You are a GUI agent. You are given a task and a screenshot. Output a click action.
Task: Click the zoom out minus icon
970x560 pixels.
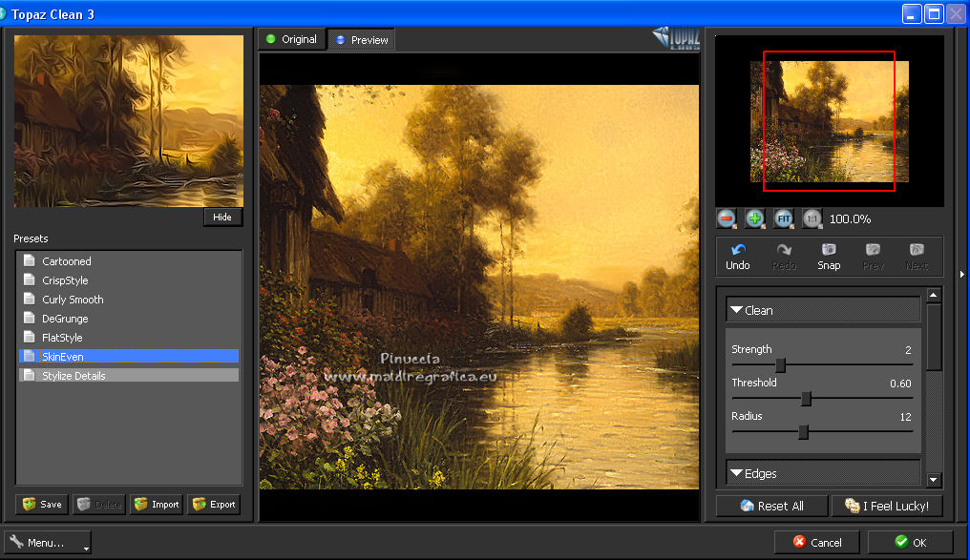coord(727,218)
